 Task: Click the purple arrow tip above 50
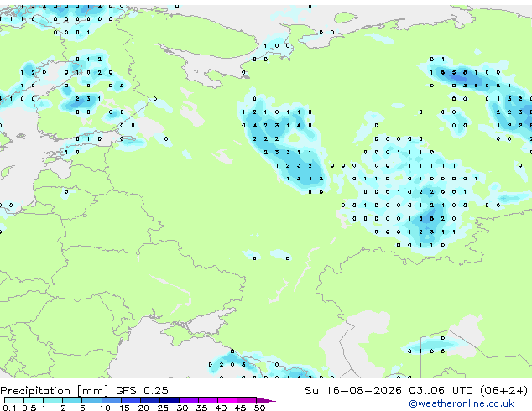(x=266, y=400)
